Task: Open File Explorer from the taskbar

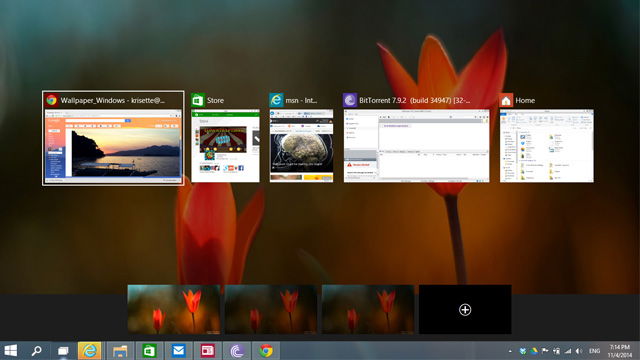Action: (120, 351)
